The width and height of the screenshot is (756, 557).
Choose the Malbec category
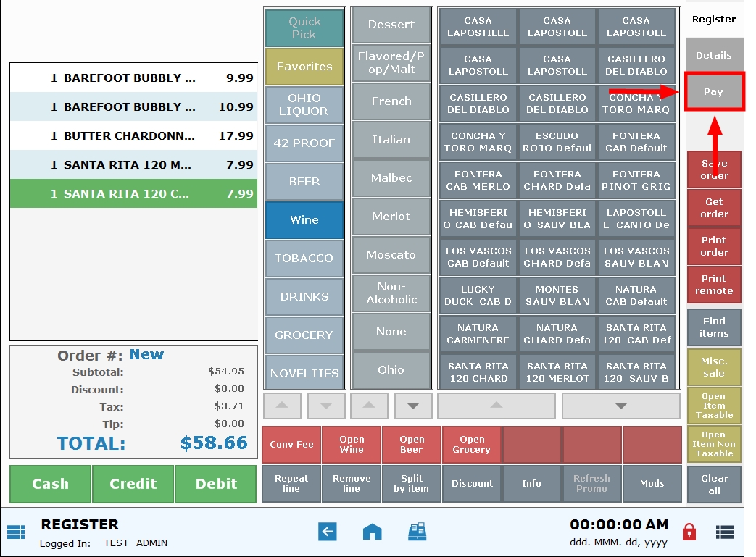(x=391, y=177)
